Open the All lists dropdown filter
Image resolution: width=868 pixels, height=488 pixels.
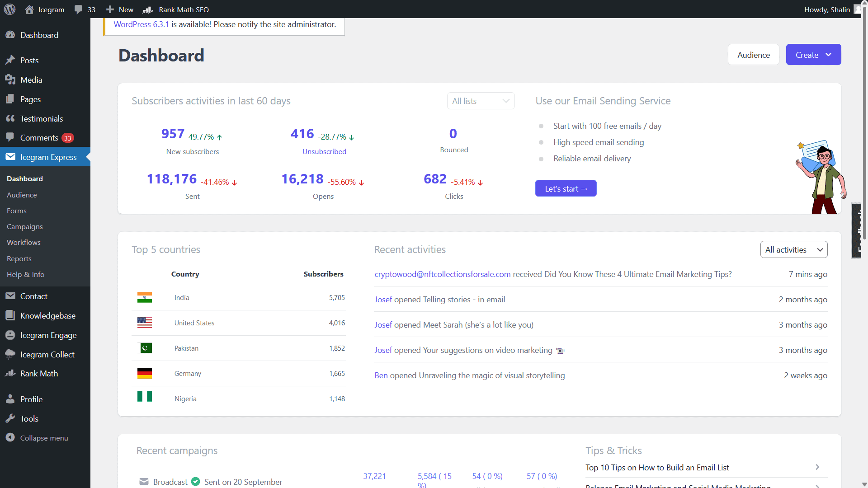pos(481,101)
